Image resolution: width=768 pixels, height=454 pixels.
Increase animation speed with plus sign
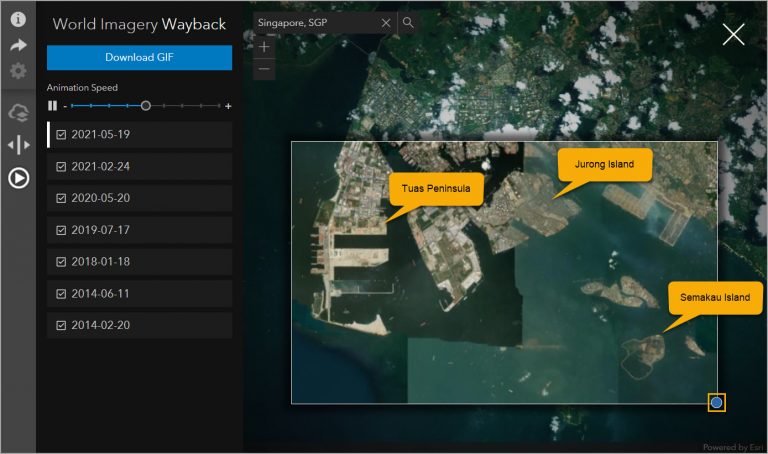click(x=228, y=106)
